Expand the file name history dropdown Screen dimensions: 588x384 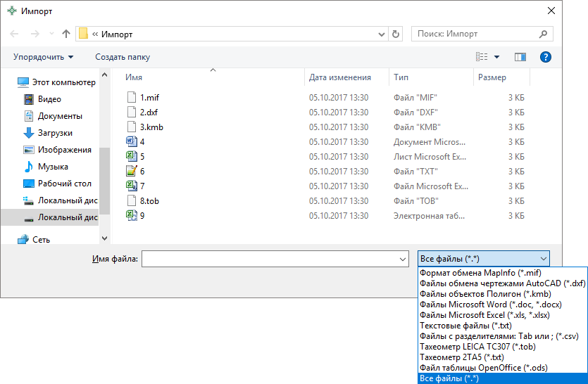click(x=402, y=259)
